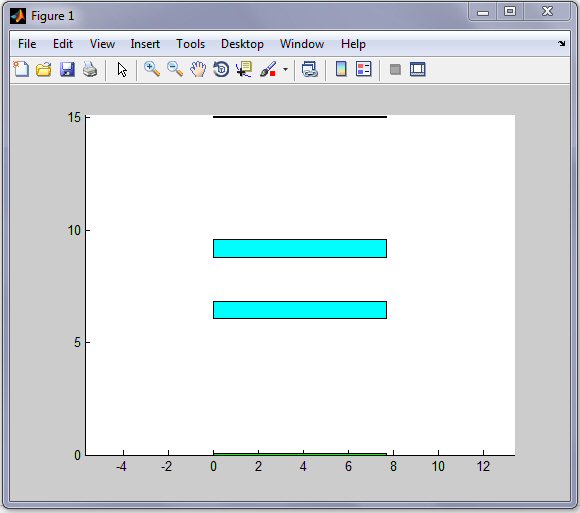Toggle the Data Cursor tool
Screen dimensions: 580x513
(x=244, y=69)
